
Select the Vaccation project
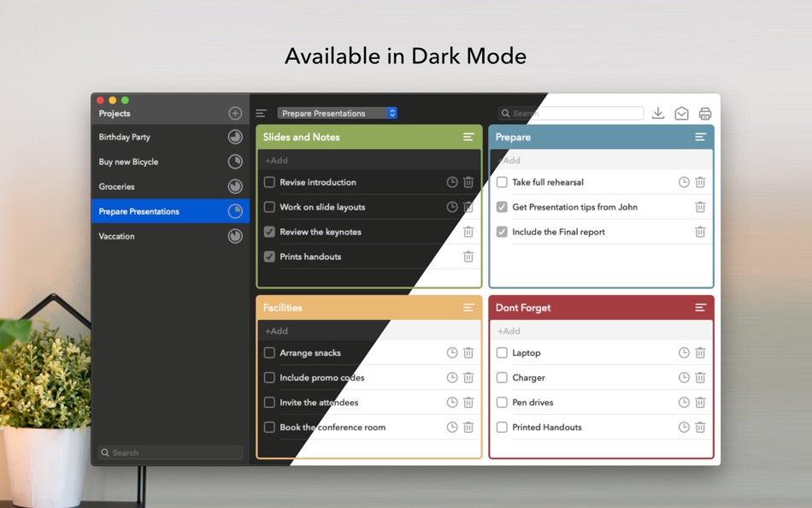tap(170, 236)
